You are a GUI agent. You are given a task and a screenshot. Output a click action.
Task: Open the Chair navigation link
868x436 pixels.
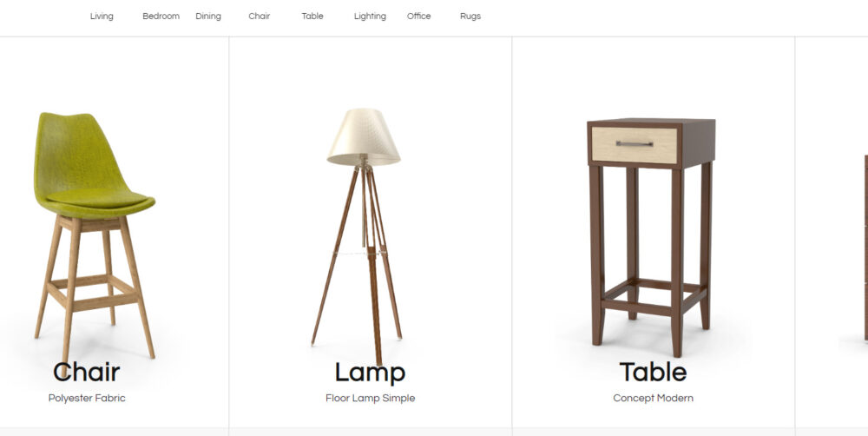tap(259, 17)
